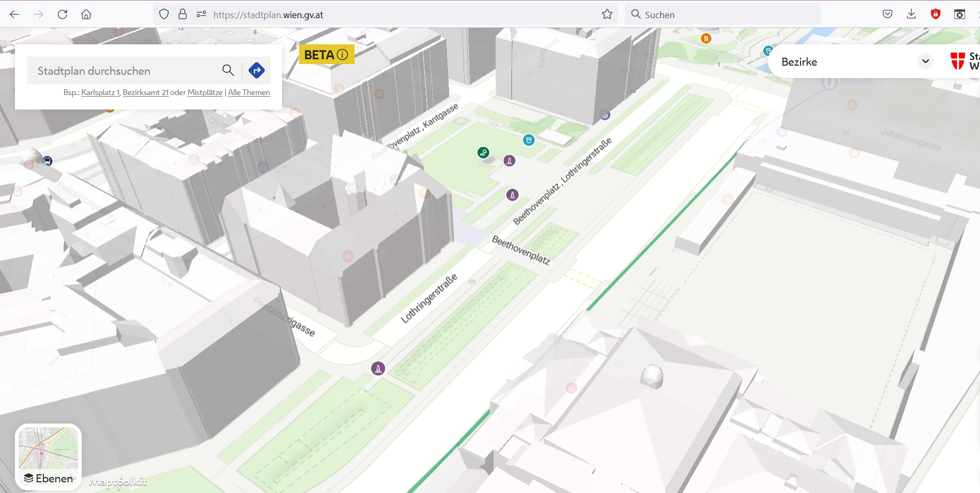The height and width of the screenshot is (493, 980).
Task: Follow the Mistplätze link
Action: pyautogui.click(x=205, y=92)
